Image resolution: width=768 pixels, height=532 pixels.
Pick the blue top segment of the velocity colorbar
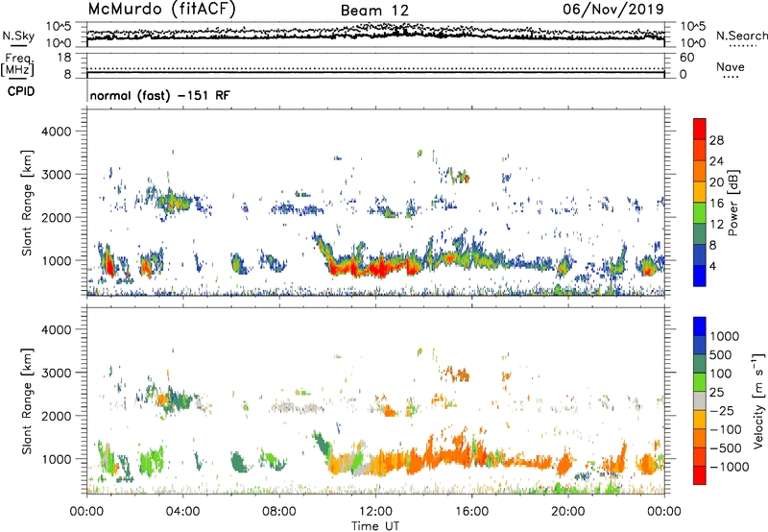pos(700,326)
